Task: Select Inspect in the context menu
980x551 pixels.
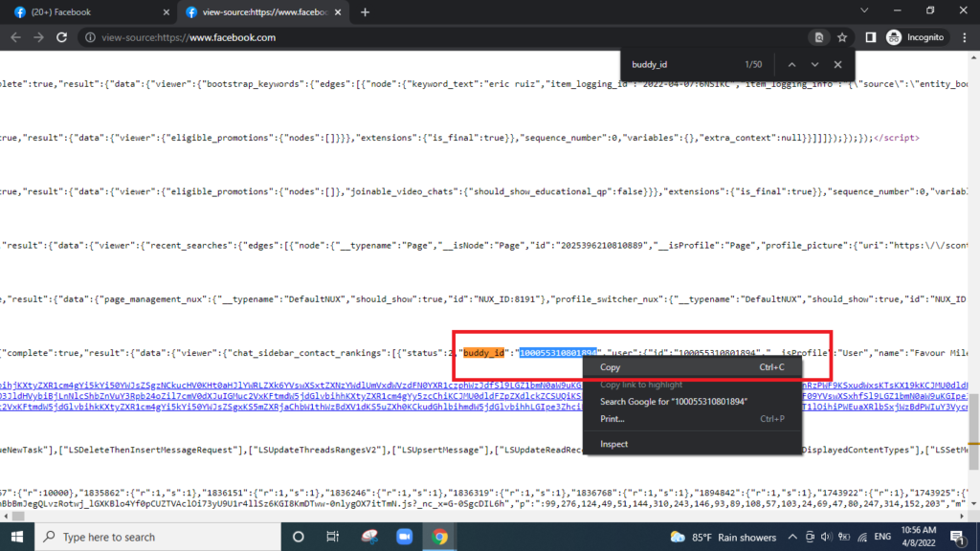Action: (x=614, y=444)
